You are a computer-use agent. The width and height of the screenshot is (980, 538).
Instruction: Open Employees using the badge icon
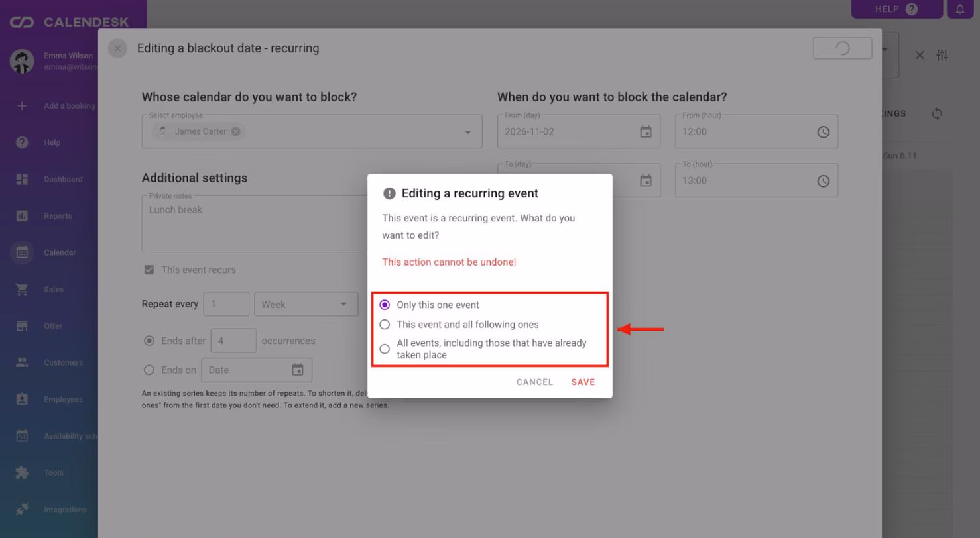22,400
